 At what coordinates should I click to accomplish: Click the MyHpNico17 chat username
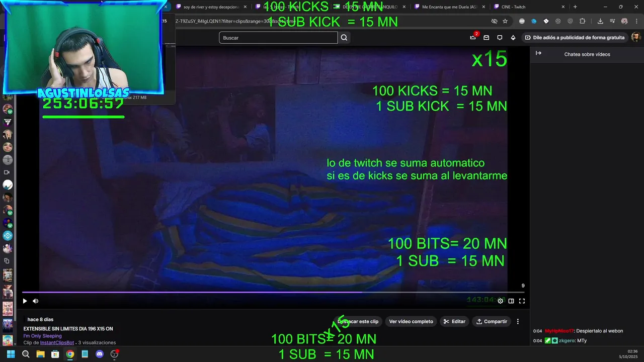tap(559, 331)
